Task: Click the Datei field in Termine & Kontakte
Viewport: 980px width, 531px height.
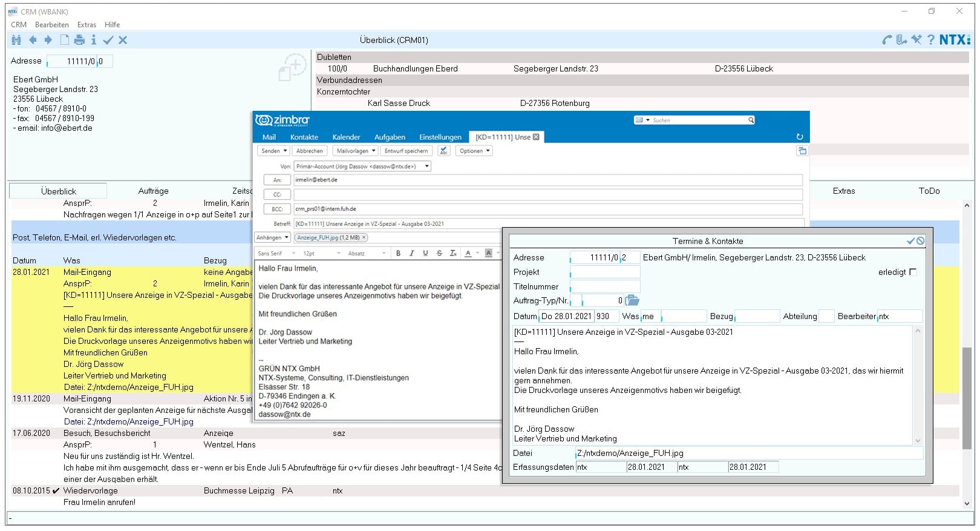Action: click(x=749, y=453)
